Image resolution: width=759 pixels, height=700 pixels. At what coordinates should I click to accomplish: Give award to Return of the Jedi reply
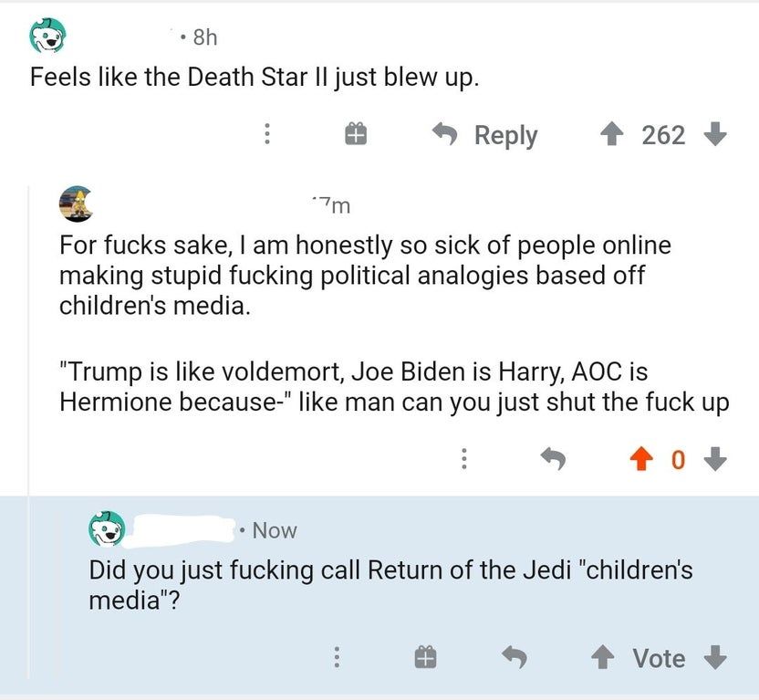click(423, 657)
